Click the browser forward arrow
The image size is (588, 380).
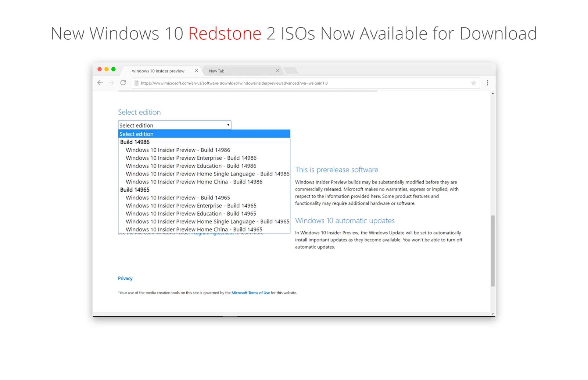[x=112, y=83]
